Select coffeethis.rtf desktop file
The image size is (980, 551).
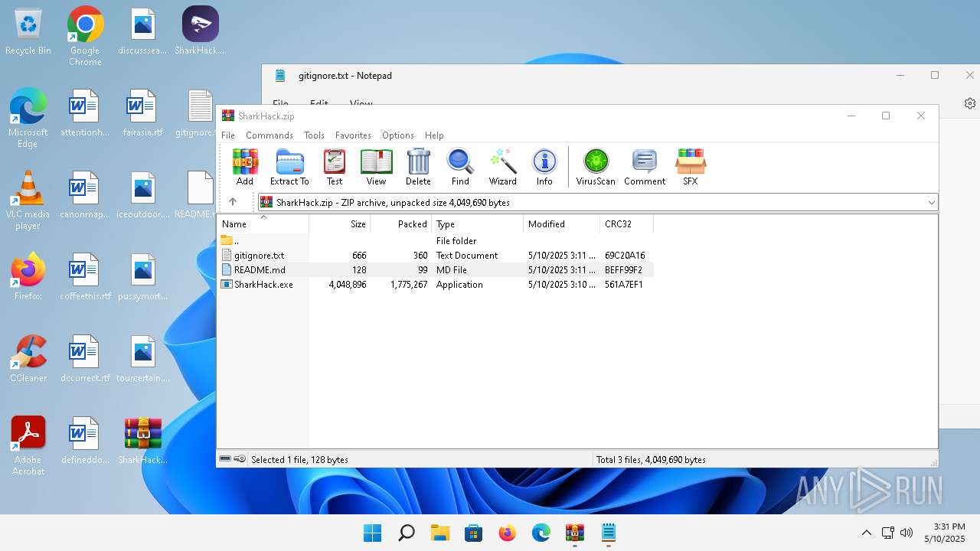coord(85,277)
